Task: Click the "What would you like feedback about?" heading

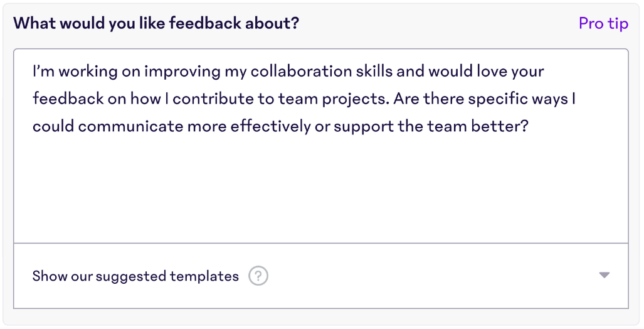Action: 156,24
